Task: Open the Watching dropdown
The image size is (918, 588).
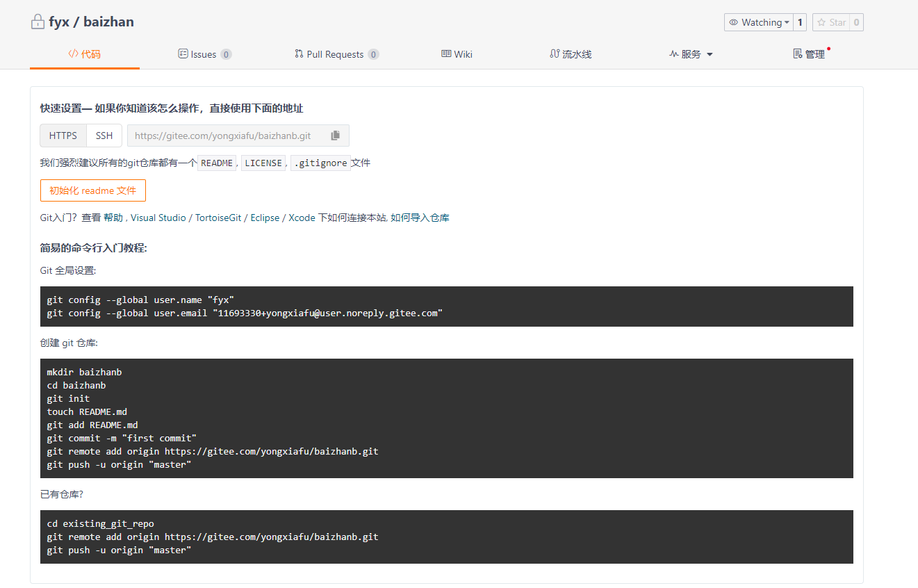Action: tap(759, 22)
